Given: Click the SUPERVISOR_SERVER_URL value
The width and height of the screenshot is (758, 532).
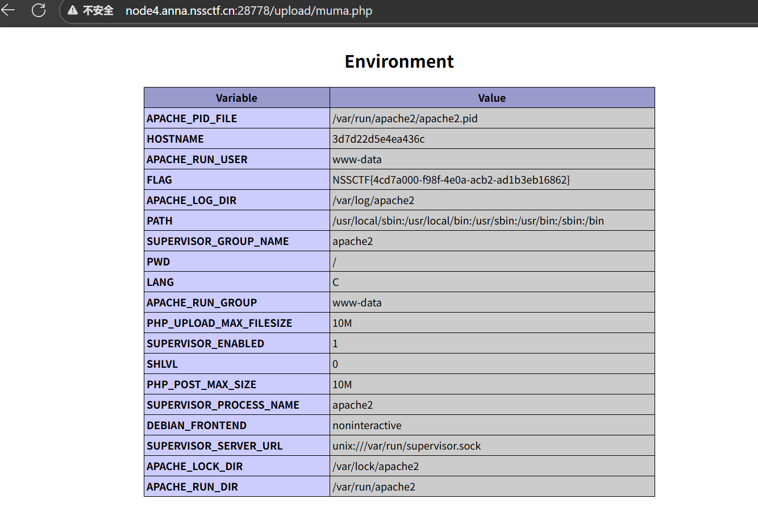Looking at the screenshot, I should point(406,446).
